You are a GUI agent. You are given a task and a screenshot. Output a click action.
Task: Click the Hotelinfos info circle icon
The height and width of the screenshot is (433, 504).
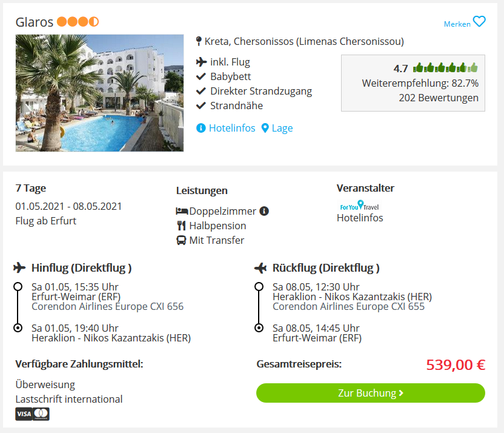tap(201, 129)
